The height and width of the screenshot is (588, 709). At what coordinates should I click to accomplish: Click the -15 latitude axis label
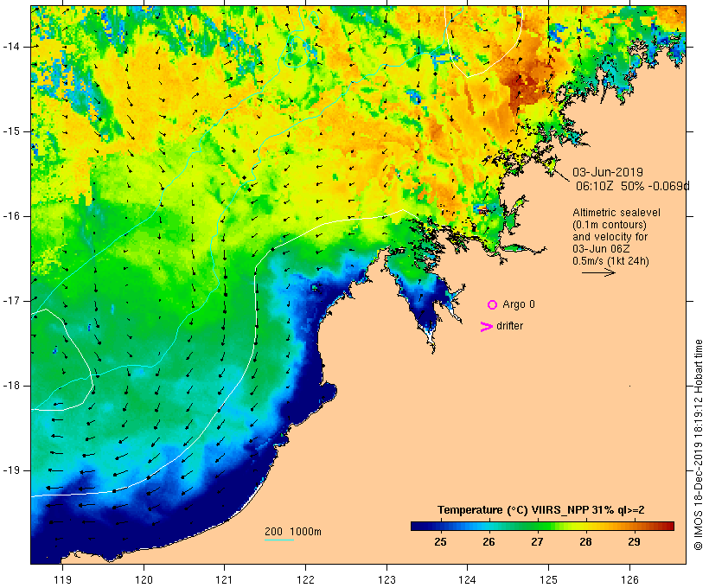[11, 131]
